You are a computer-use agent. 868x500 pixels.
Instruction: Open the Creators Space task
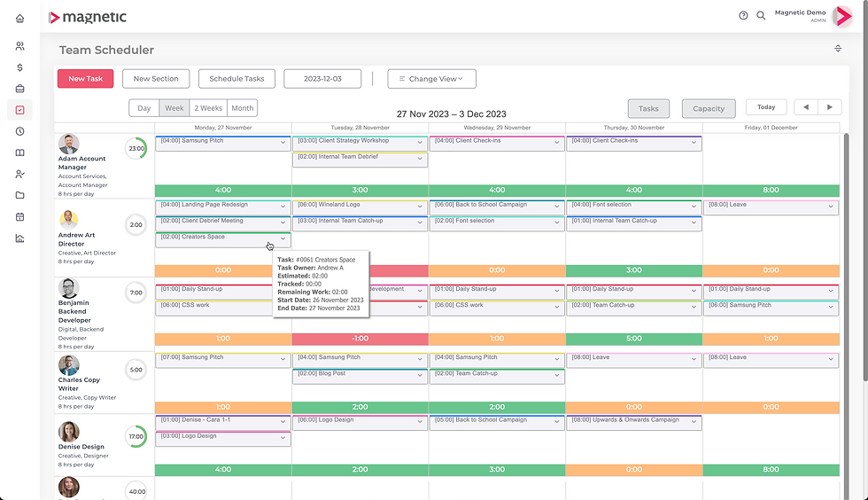[222, 238]
